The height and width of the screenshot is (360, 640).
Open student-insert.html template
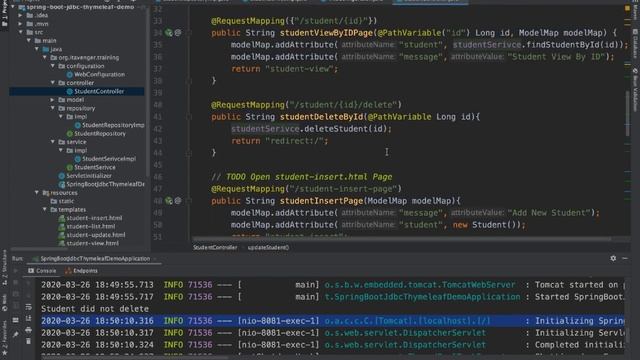(x=90, y=218)
